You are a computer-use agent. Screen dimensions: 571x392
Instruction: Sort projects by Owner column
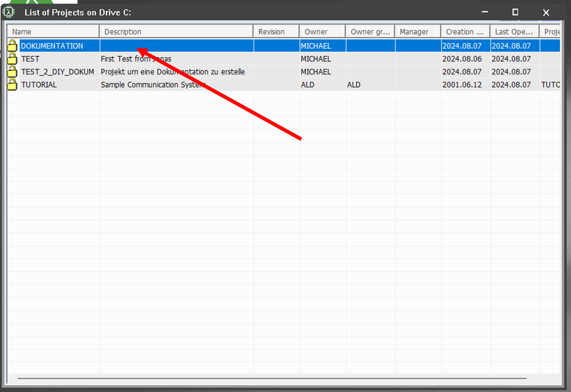(x=322, y=31)
